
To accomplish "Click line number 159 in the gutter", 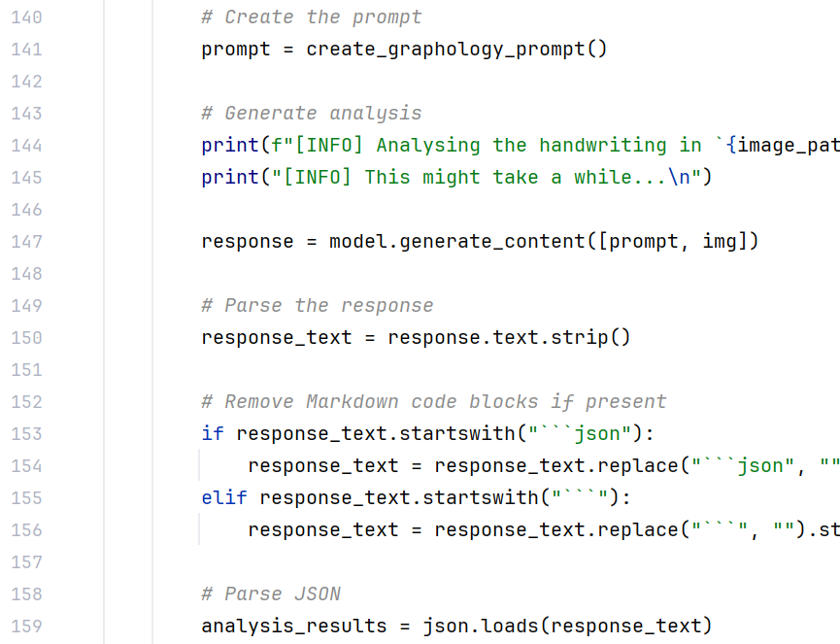I will (x=26, y=627).
